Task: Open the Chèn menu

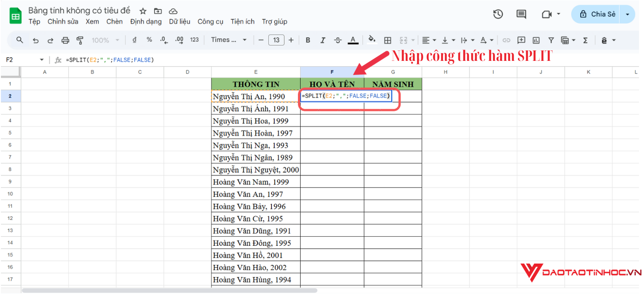Action: 115,21
